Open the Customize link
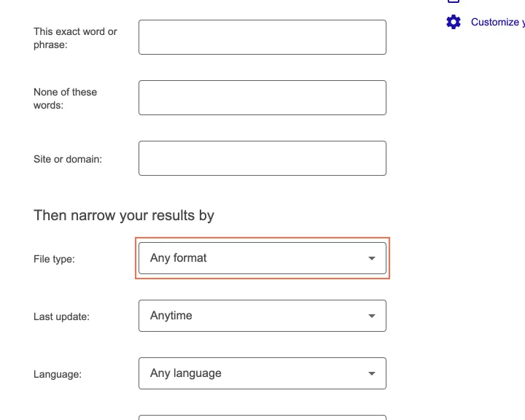This screenshot has width=525, height=420. click(497, 22)
